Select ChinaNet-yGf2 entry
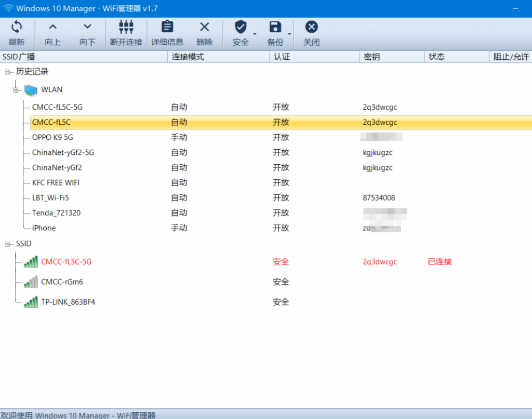The height and width of the screenshot is (419, 532). point(57,168)
